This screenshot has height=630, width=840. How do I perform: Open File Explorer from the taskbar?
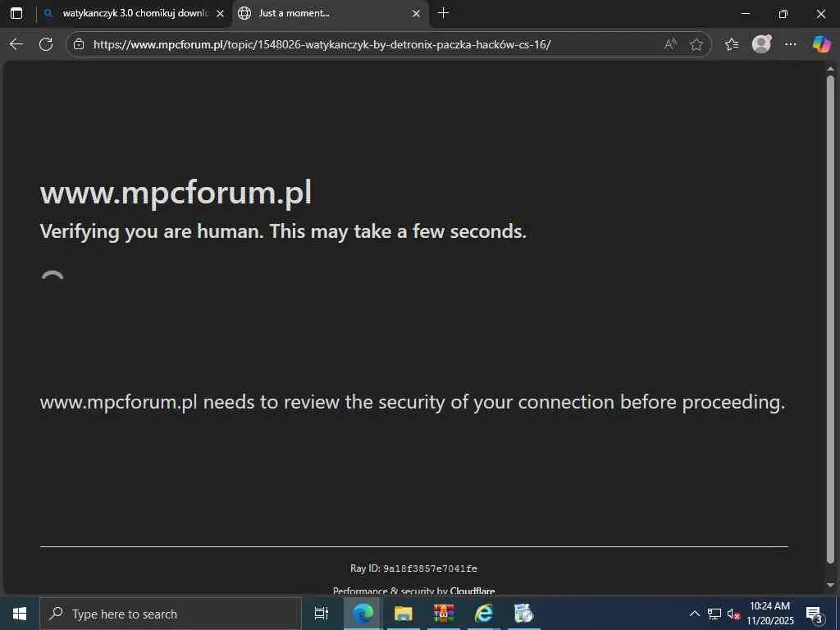pos(403,614)
